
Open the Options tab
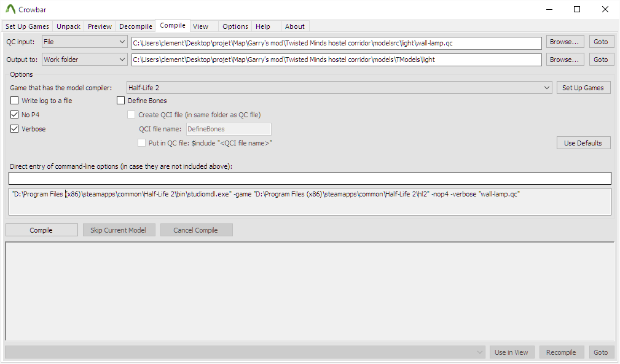[x=235, y=26]
